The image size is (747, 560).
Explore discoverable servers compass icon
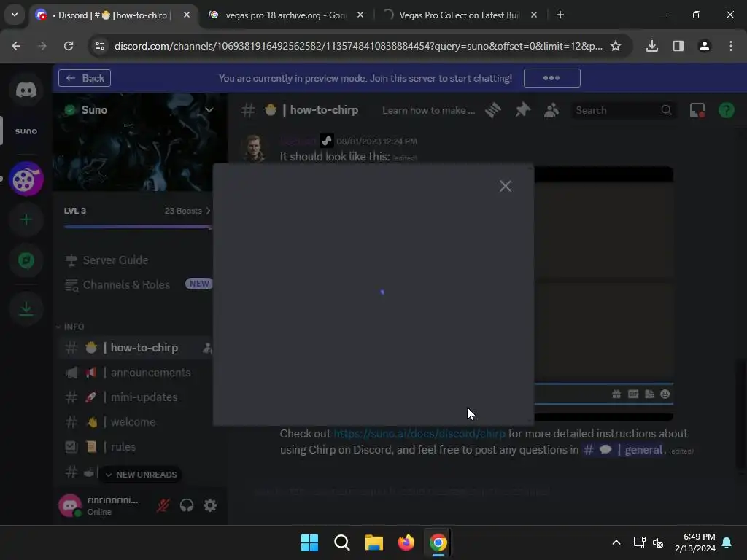coord(26,260)
